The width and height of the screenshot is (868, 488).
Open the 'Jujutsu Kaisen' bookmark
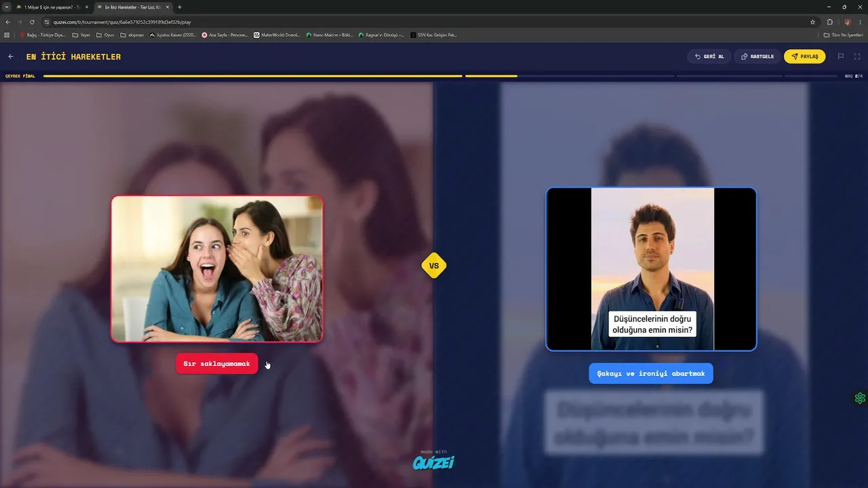pyautogui.click(x=173, y=35)
